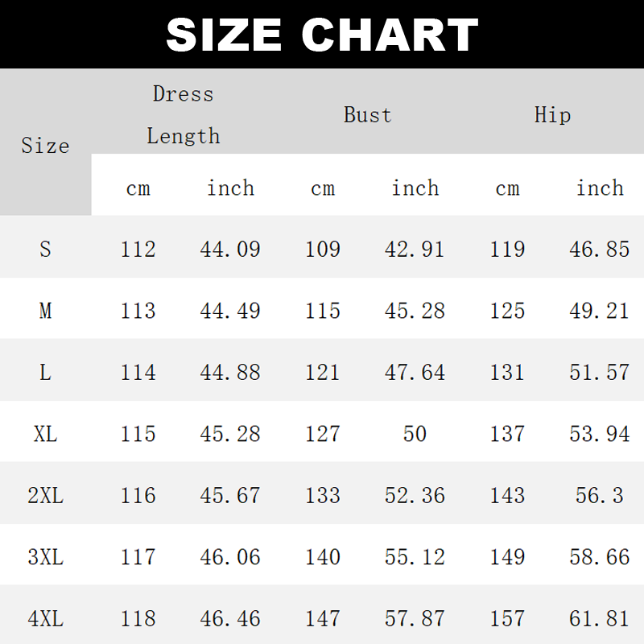Click the L hip cm value 131
This screenshot has width=644, height=644.
(x=507, y=372)
